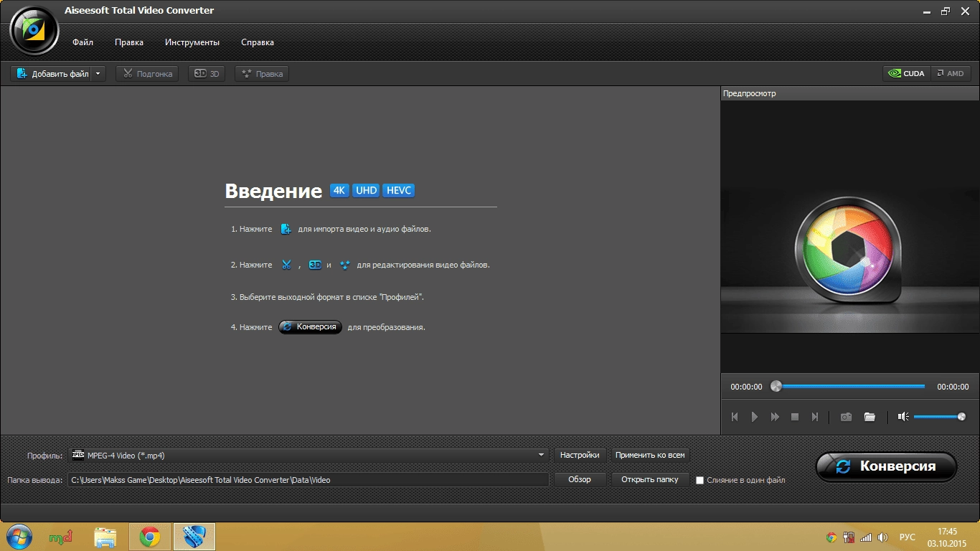Click the Добавить файл button
The width and height of the screenshot is (980, 551).
(52, 73)
